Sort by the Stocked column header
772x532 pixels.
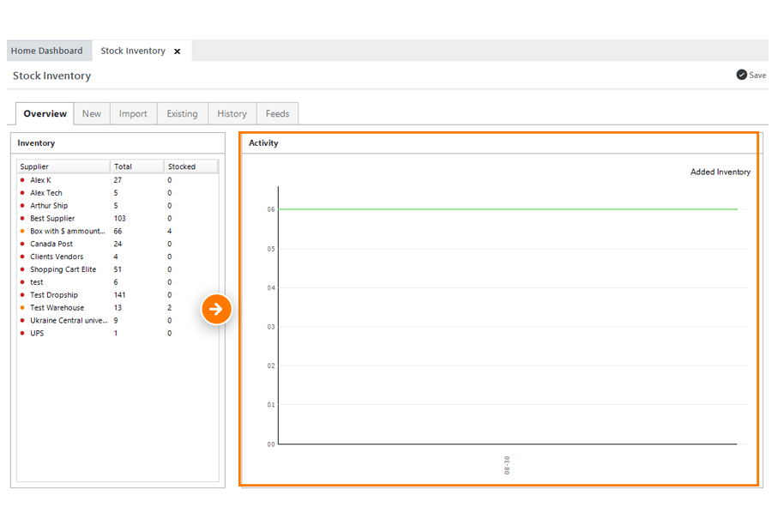[x=191, y=166]
